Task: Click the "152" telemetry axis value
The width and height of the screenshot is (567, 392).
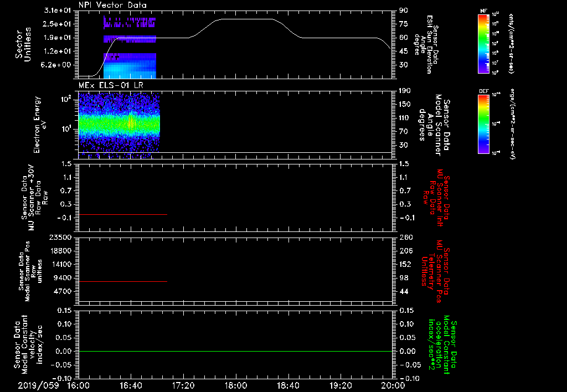Action: 405,264
